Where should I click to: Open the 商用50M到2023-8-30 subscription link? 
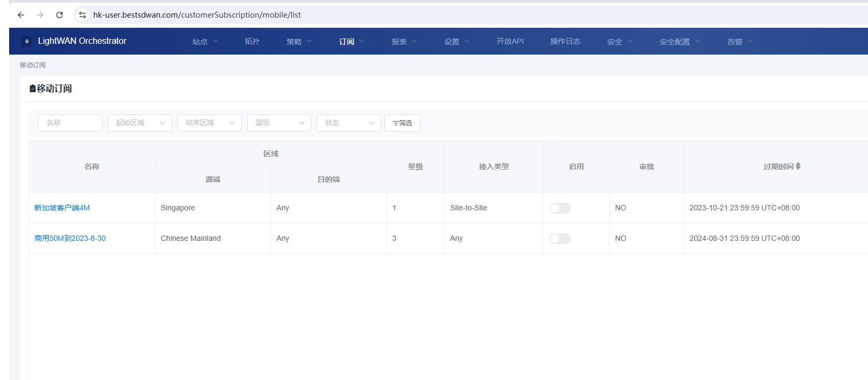pyautogui.click(x=70, y=239)
